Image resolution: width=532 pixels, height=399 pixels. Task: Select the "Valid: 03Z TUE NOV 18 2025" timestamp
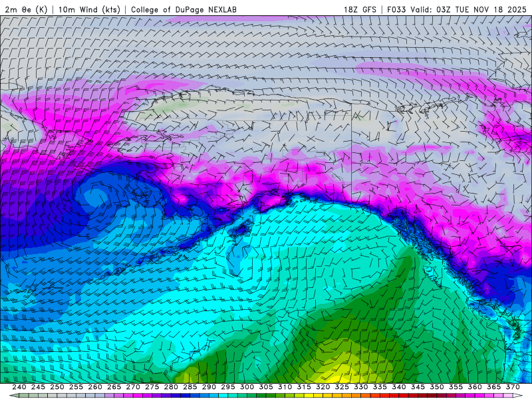468,9
